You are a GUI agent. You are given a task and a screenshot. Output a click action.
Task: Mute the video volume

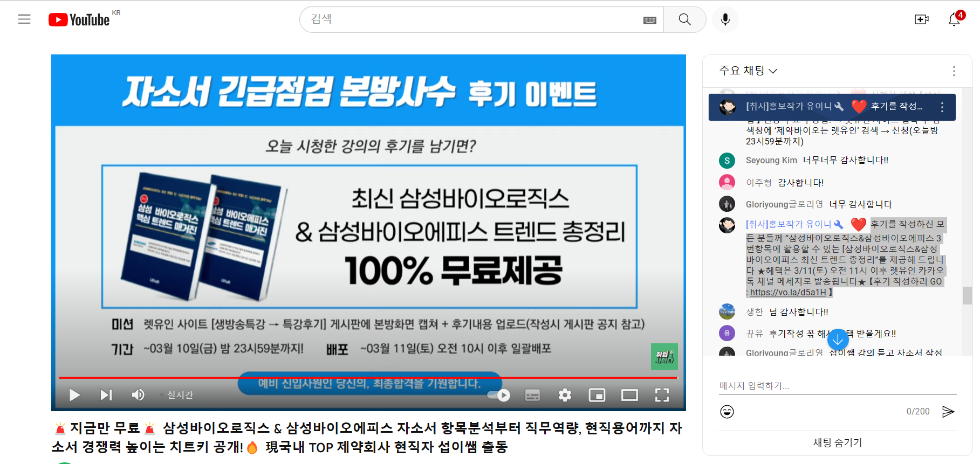pos(138,395)
